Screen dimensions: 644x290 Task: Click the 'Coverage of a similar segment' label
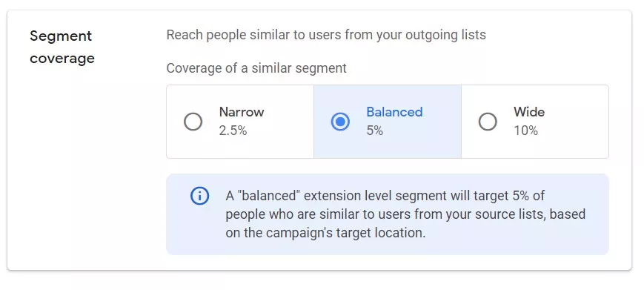(x=256, y=67)
